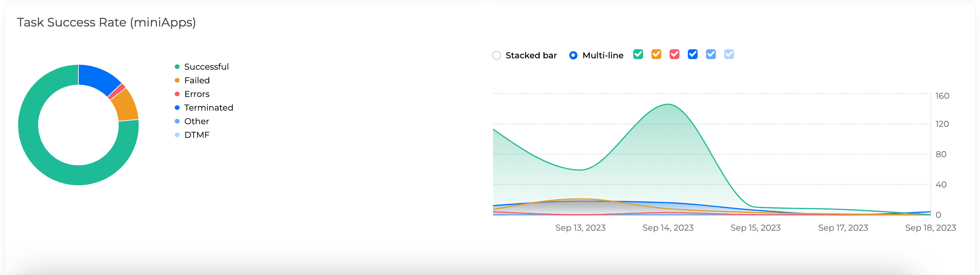The height and width of the screenshot is (275, 980).
Task: Uncheck the medium blue Other series checkbox
Action: [x=711, y=55]
